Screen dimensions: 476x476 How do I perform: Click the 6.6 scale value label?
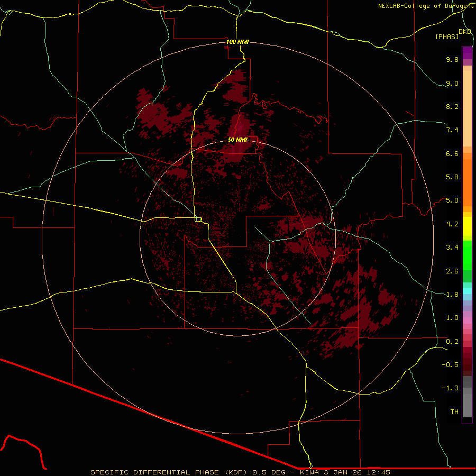[452, 153]
